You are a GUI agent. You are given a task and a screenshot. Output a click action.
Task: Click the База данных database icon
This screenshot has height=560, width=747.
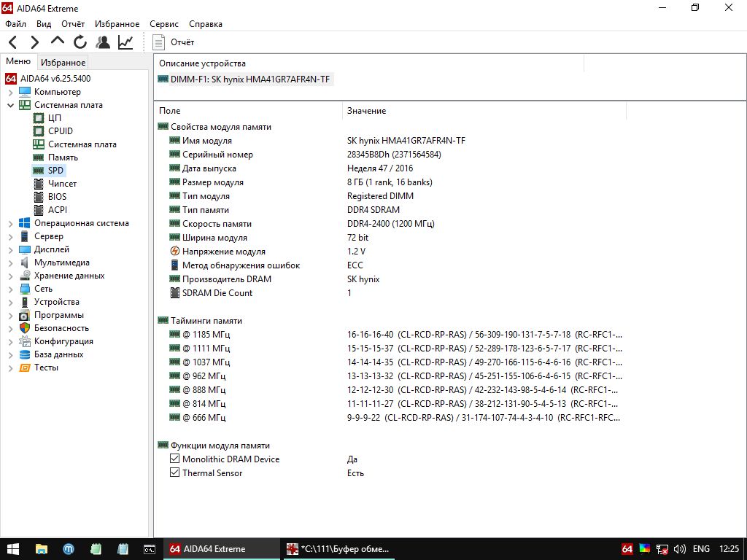click(25, 355)
